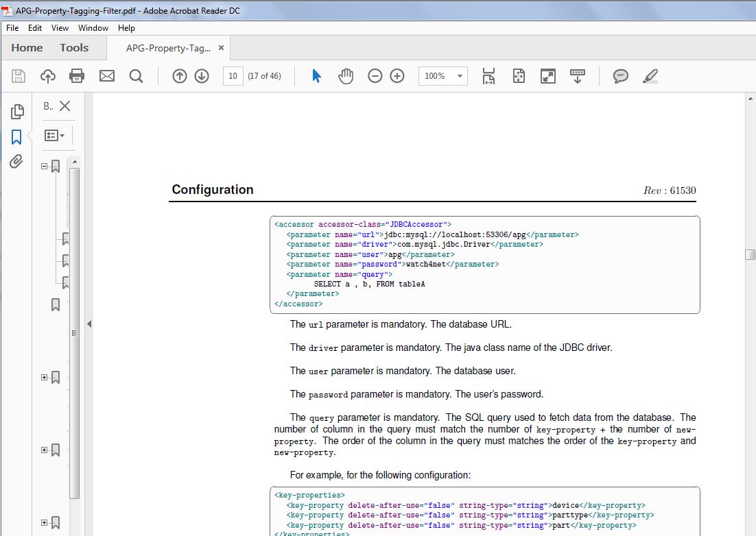Click the SELECT a , b, FROM tableA line
The image size is (756, 536).
tap(369, 284)
